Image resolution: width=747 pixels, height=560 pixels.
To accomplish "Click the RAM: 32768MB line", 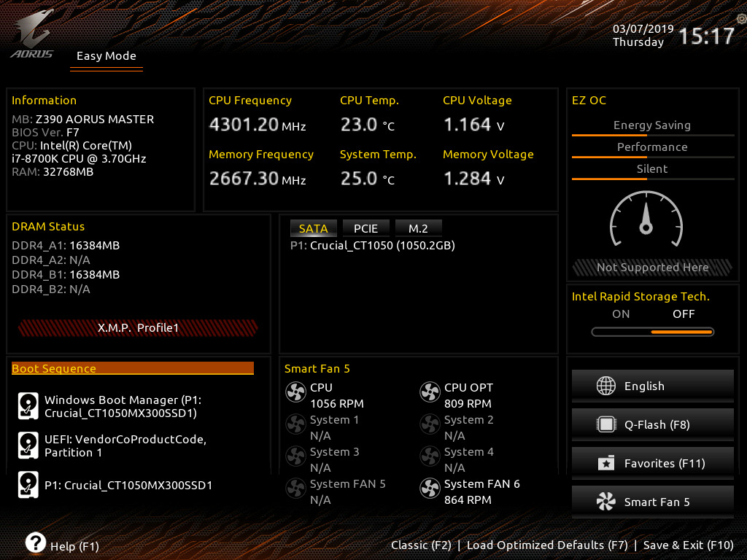I will [53, 172].
